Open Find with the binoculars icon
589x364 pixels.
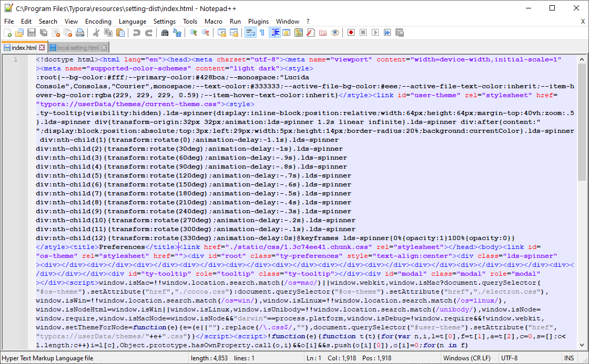pyautogui.click(x=165, y=33)
